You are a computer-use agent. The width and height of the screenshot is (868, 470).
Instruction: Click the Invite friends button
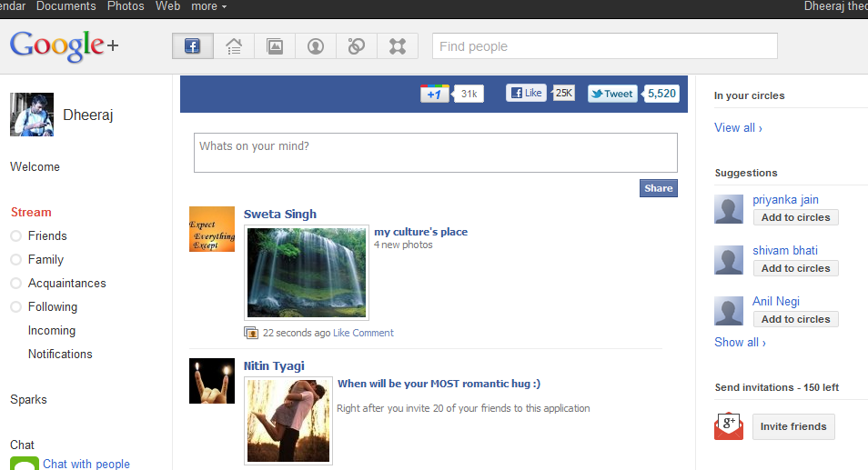point(793,426)
